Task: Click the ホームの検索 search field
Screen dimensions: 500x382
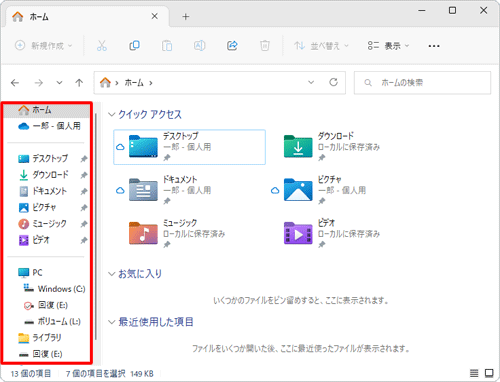Action: pos(422,82)
